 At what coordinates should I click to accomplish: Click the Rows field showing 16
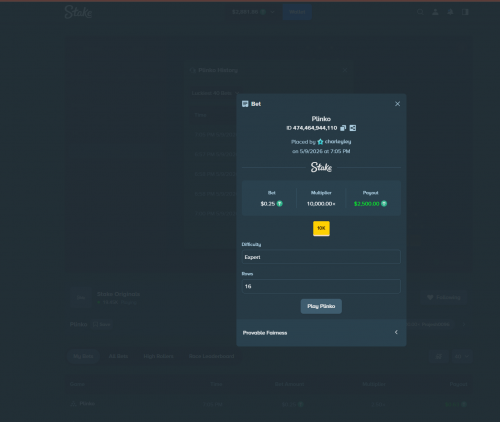click(x=321, y=286)
